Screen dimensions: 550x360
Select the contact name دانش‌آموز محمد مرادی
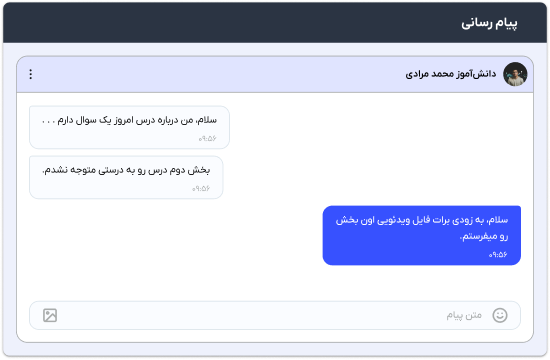tap(451, 74)
